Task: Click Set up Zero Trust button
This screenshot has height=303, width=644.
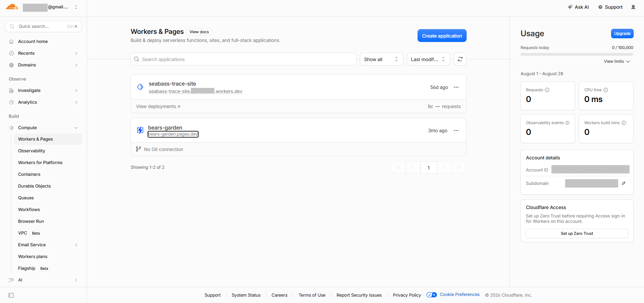Action: coord(577,234)
